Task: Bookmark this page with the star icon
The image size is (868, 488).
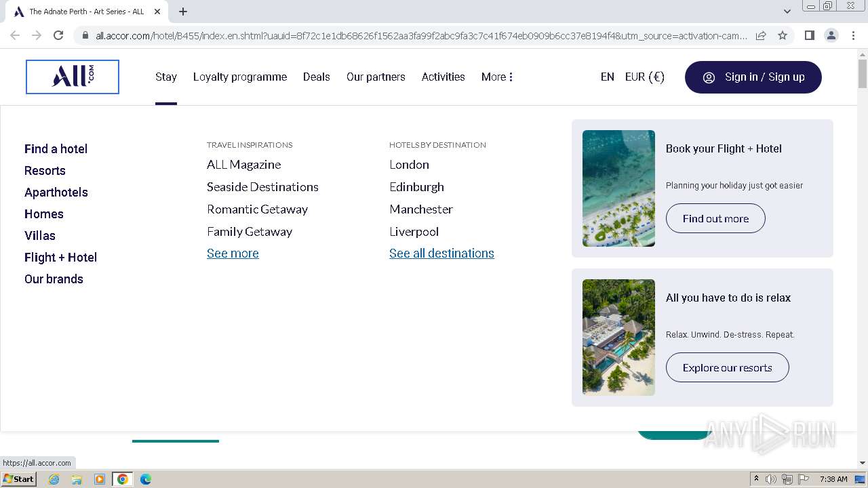Action: click(783, 35)
